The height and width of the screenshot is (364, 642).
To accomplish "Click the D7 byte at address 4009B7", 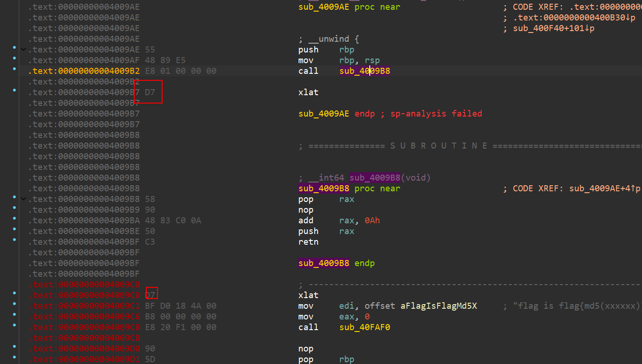I will click(x=150, y=92).
